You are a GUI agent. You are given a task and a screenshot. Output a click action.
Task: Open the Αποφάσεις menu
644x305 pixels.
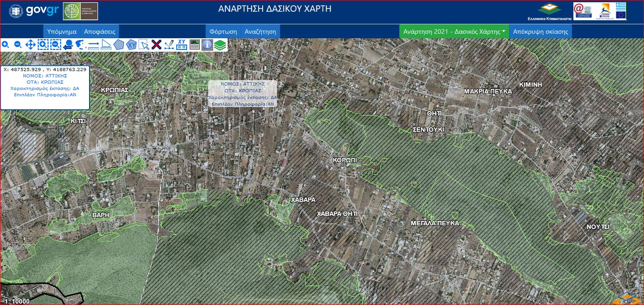coord(100,31)
